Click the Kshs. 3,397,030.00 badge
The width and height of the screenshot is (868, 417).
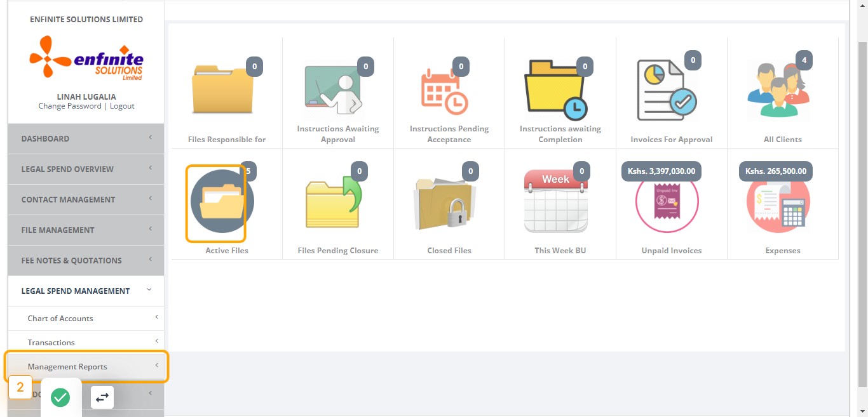click(661, 171)
